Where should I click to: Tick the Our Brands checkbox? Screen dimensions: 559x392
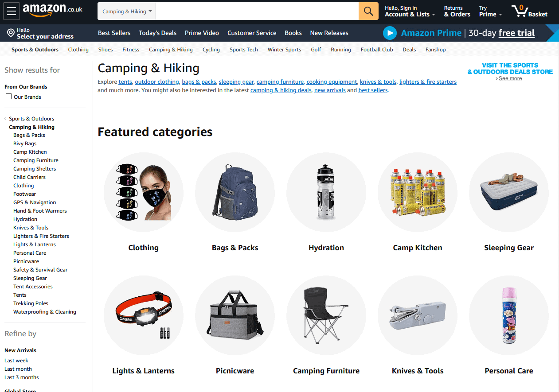8,97
